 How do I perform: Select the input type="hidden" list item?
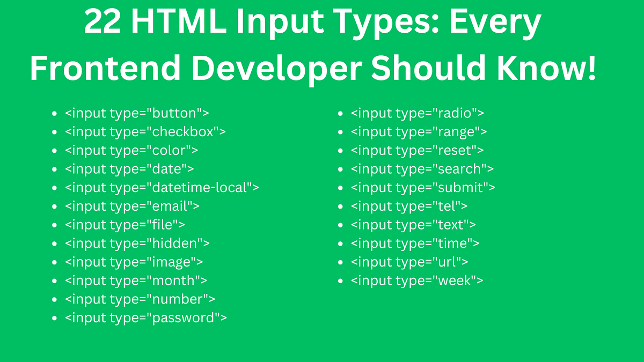(137, 243)
